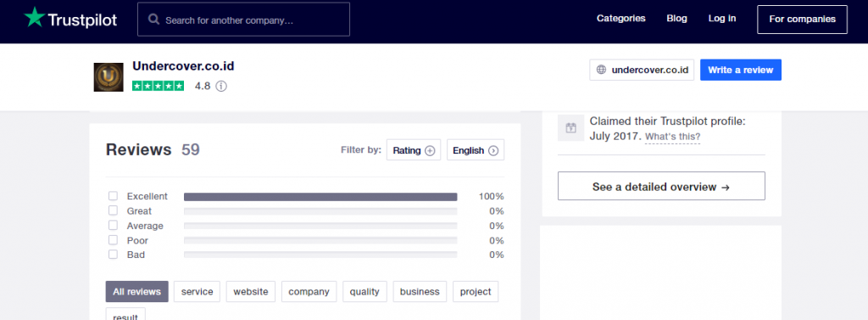Open See a detailed overview link
The height and width of the screenshot is (320, 868).
coord(661,187)
